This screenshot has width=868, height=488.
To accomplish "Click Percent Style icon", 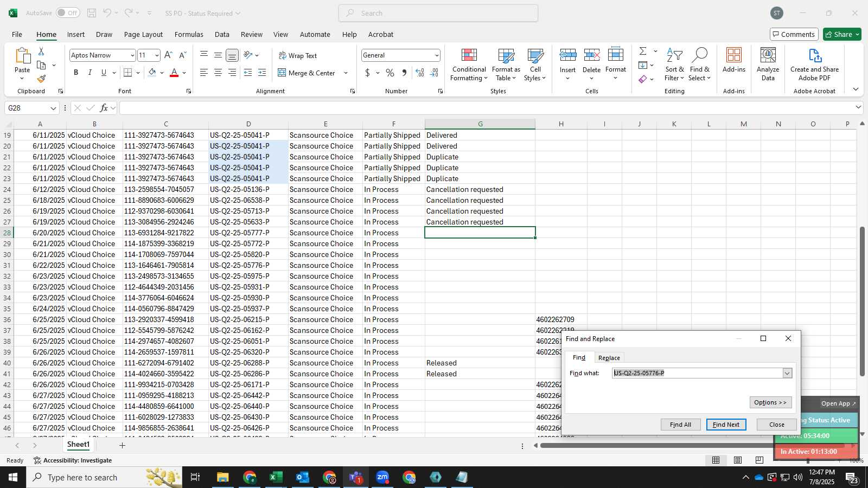I will pyautogui.click(x=390, y=73).
